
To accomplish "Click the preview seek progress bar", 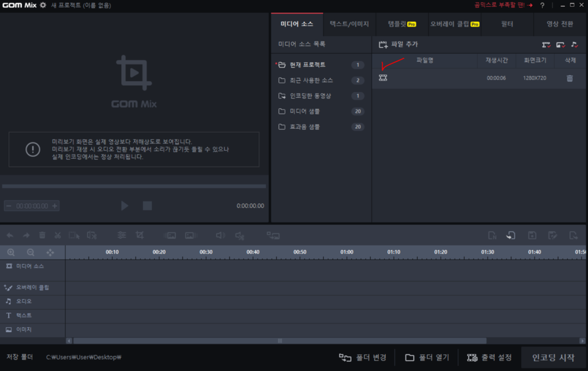I will (x=134, y=186).
